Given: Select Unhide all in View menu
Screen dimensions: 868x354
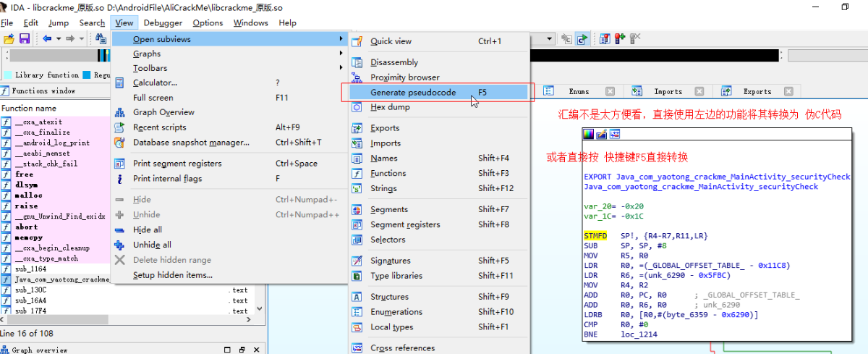Looking at the screenshot, I should [x=229, y=245].
